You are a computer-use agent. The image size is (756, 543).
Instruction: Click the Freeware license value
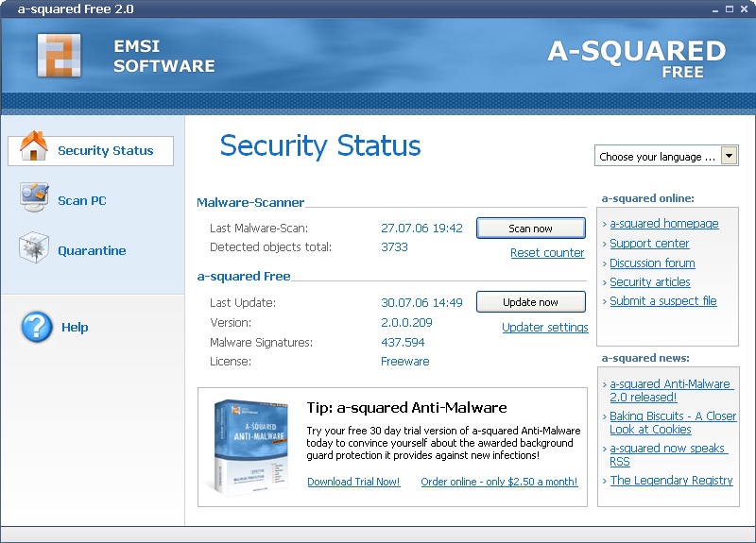point(405,362)
